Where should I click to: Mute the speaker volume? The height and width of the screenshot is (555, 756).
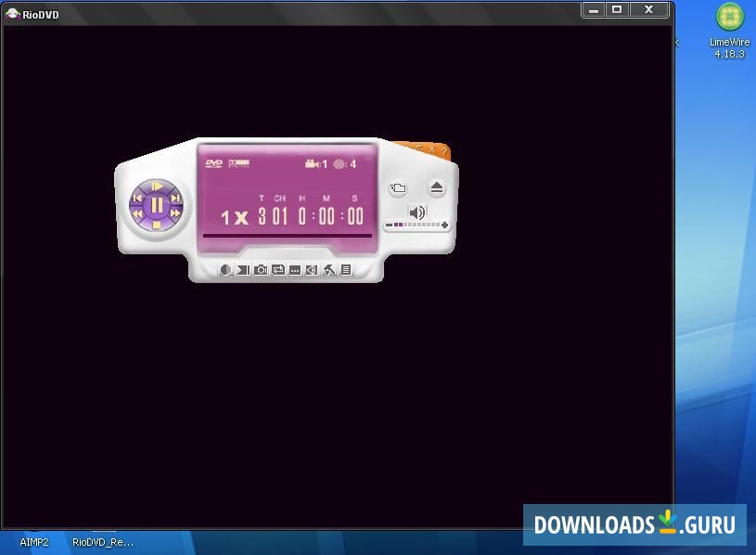pos(417,213)
